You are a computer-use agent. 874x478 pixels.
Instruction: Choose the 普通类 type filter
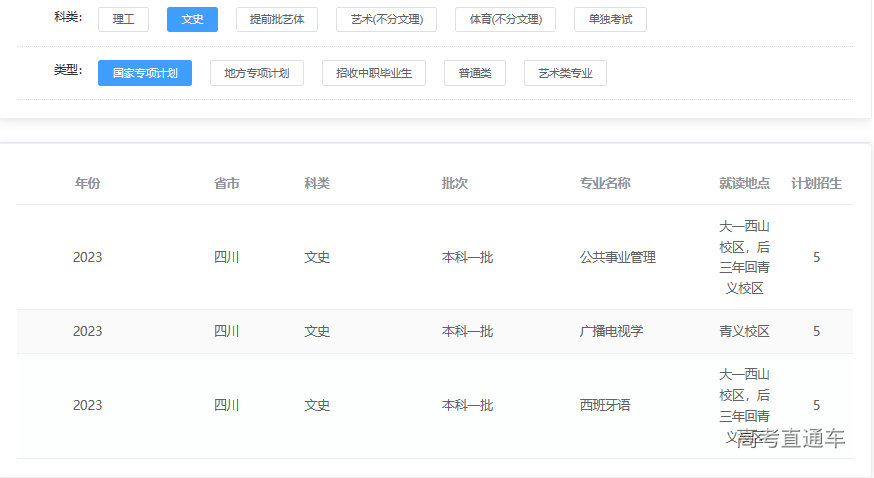475,73
